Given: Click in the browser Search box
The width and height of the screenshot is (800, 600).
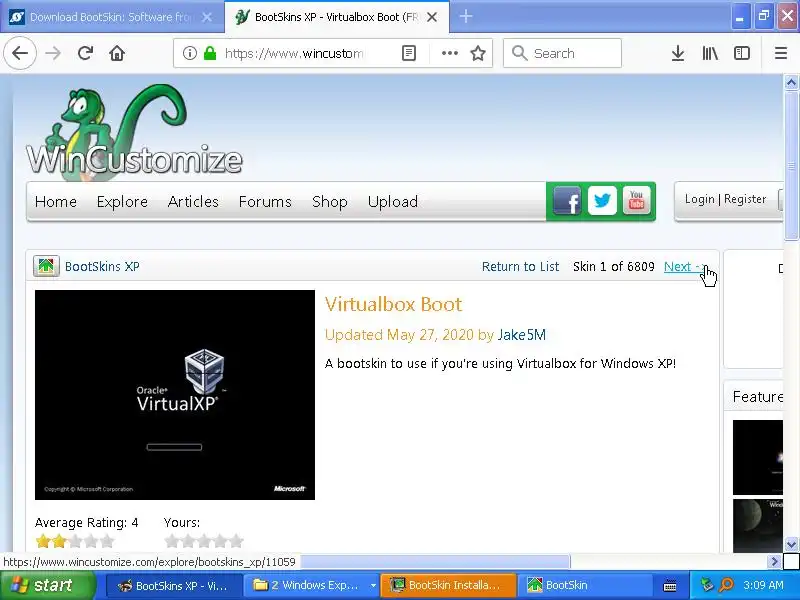Looking at the screenshot, I should 562,53.
